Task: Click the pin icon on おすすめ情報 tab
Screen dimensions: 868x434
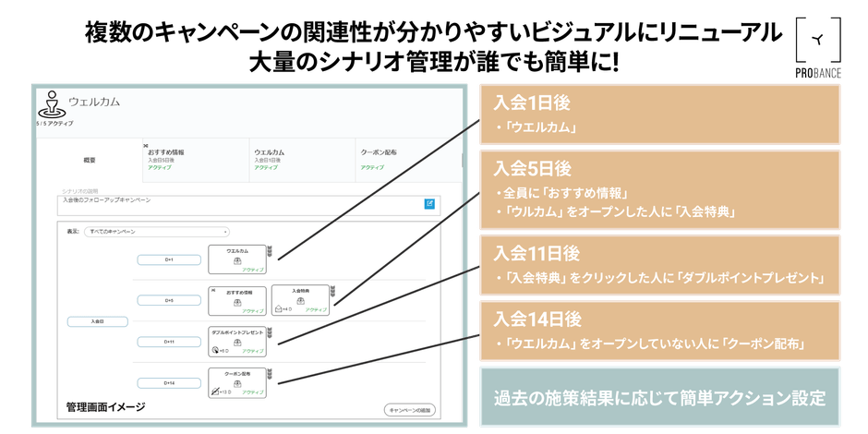Action: [146, 146]
